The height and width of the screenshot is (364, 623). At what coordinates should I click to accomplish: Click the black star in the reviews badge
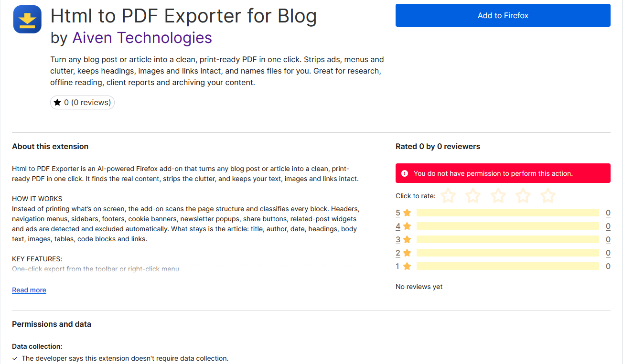[57, 102]
